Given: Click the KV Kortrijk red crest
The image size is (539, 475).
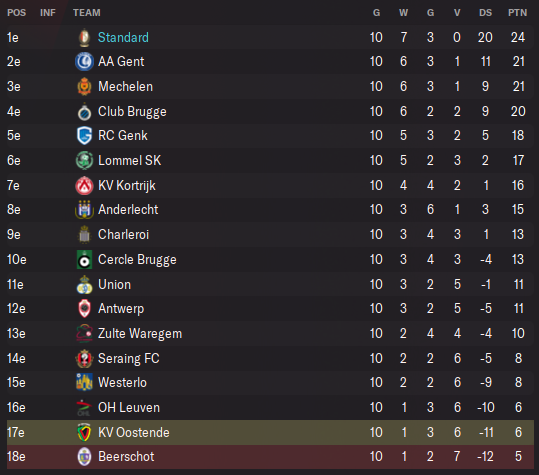Looking at the screenshot, I should [84, 186].
